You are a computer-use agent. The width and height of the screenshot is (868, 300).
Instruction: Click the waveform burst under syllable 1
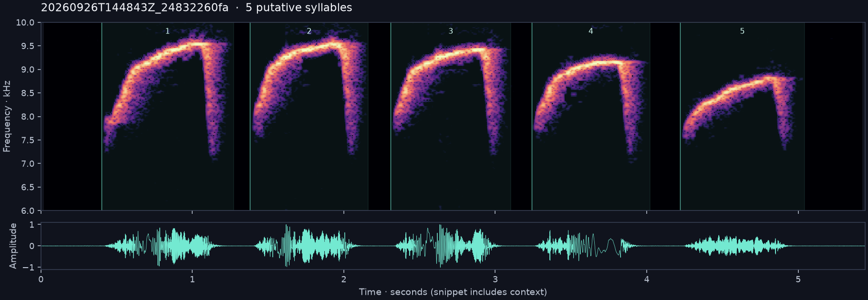pos(164,246)
